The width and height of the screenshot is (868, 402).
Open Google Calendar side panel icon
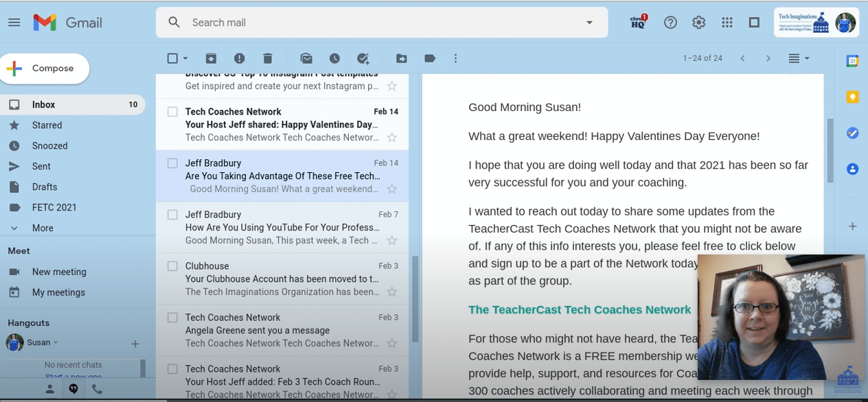[x=852, y=61]
